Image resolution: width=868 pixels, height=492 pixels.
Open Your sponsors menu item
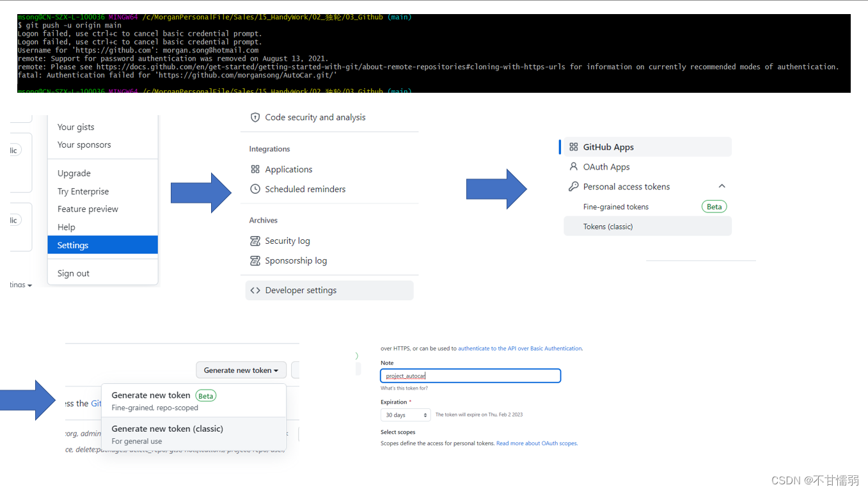[x=84, y=145]
